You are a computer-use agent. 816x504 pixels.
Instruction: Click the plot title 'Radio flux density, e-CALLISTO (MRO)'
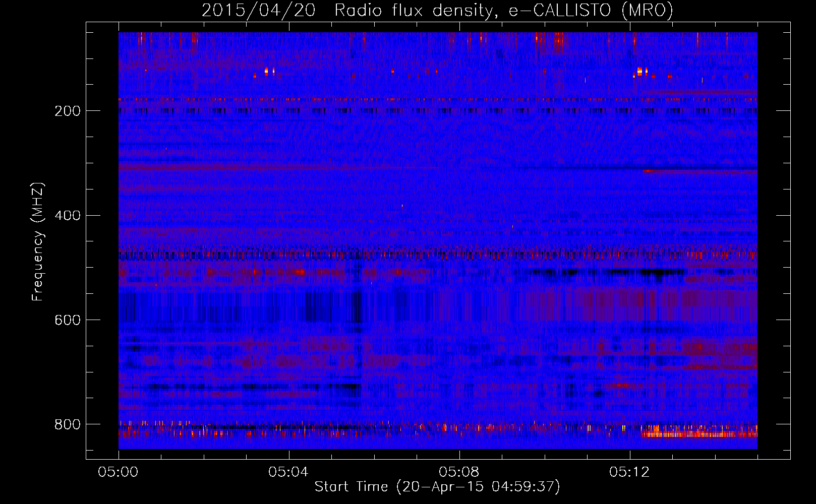click(x=503, y=11)
